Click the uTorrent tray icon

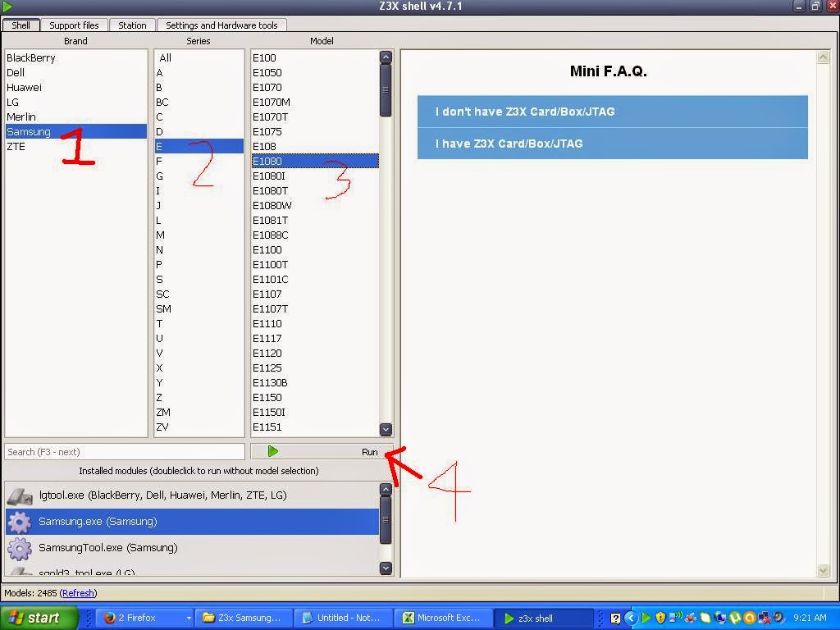pos(734,618)
